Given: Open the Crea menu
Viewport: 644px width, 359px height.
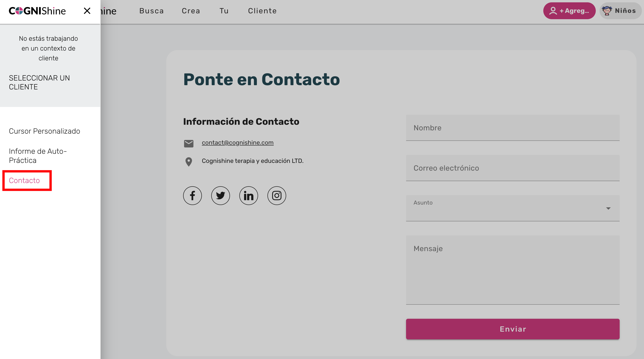Looking at the screenshot, I should 191,11.
